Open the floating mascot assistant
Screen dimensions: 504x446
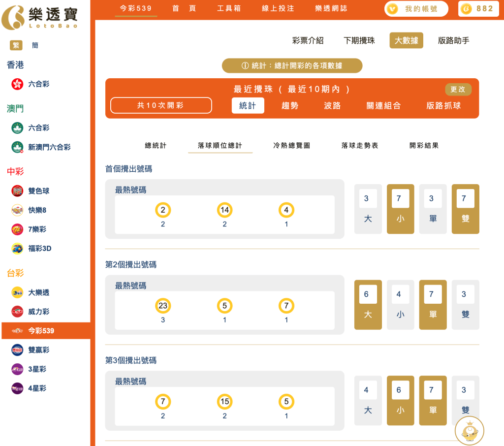tap(470, 431)
